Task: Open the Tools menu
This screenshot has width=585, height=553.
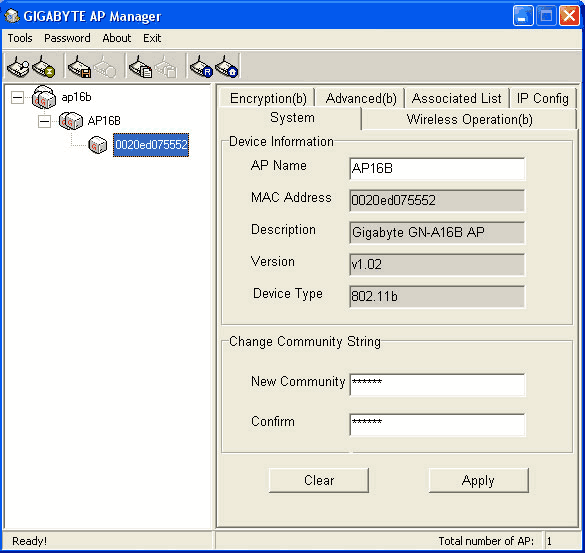Action: click(x=20, y=38)
